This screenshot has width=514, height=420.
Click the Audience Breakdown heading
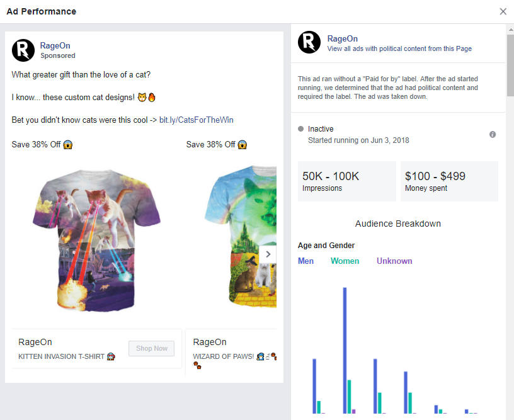397,224
